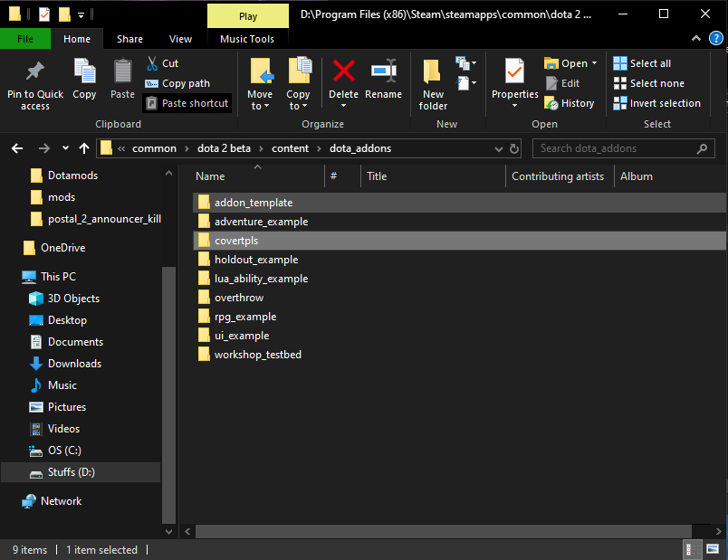728x560 pixels.
Task: Click Select all
Action: (x=642, y=63)
